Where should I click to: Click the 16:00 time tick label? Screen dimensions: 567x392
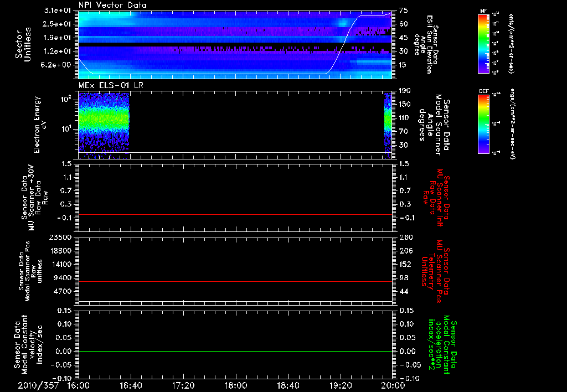pos(79,385)
